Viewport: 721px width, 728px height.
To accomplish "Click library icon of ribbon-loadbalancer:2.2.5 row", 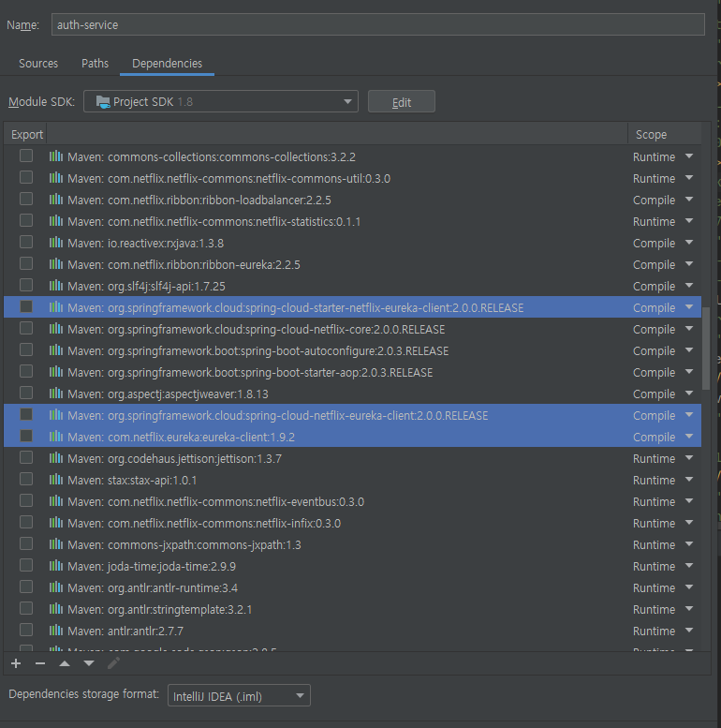I will 56,200.
